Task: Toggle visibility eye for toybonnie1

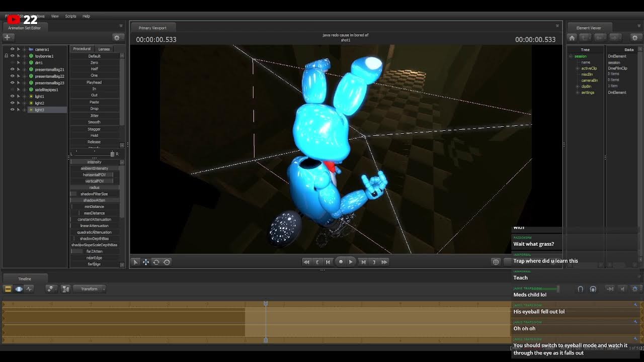Action: [13, 56]
